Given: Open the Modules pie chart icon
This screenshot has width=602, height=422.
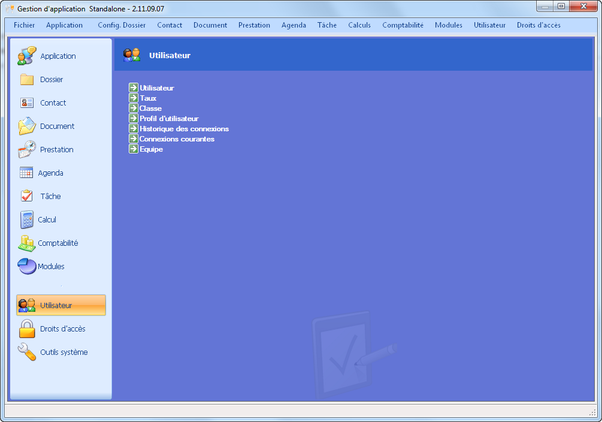Looking at the screenshot, I should (27, 266).
